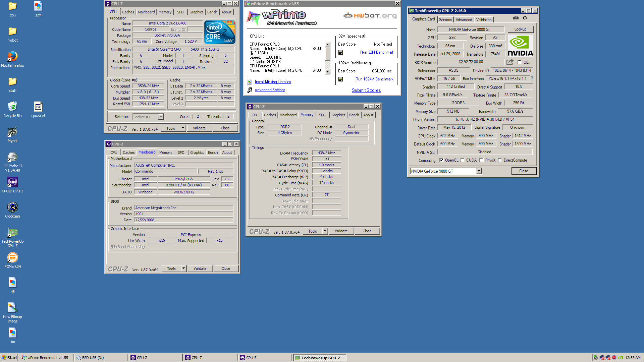Screen dimensions: 644x362
Task: Click Close button in GPU-Z window
Action: pyautogui.click(x=524, y=171)
